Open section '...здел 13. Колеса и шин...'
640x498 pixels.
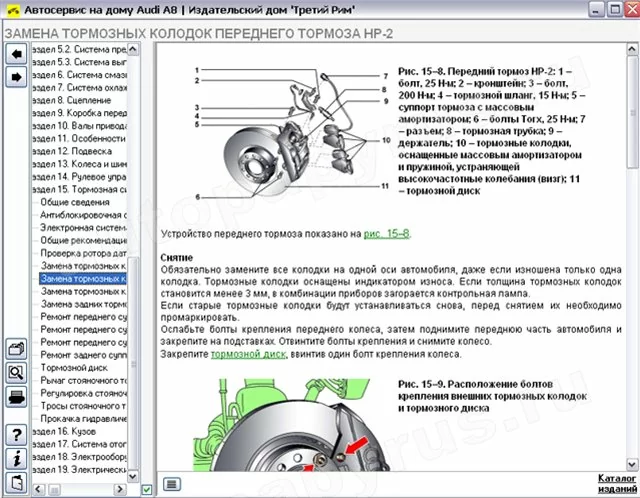point(80,164)
